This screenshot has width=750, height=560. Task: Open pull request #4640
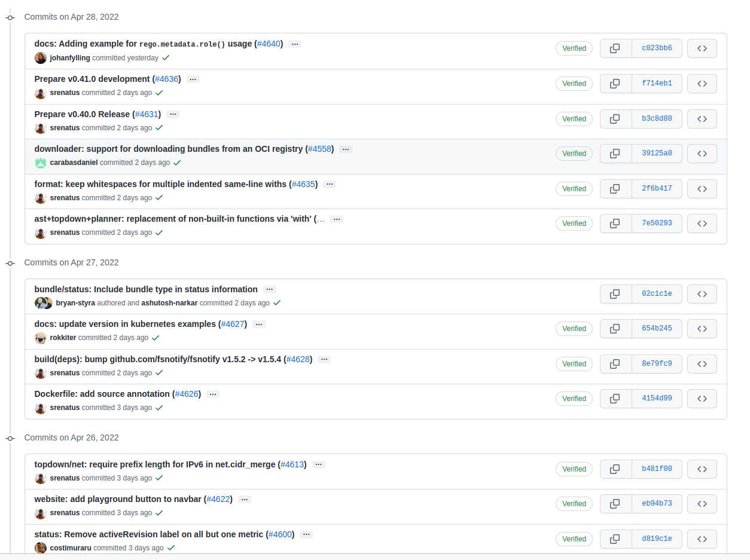point(269,44)
